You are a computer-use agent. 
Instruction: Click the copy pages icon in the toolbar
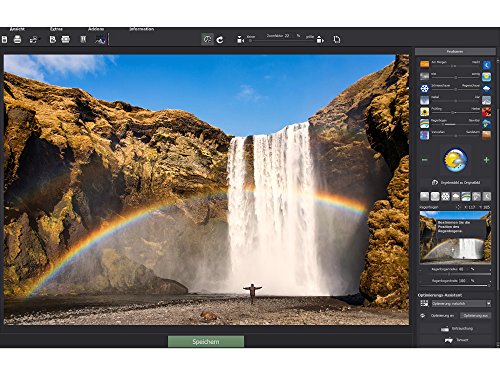click(x=337, y=39)
